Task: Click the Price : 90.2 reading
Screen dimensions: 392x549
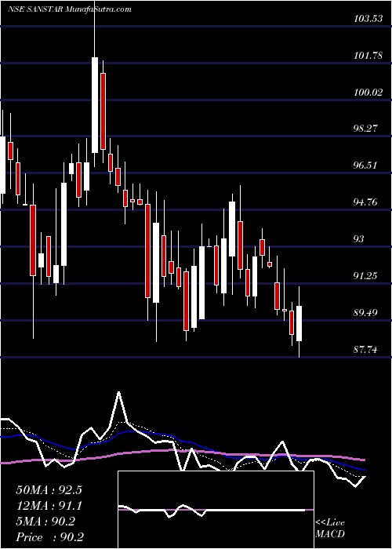Action: point(49,536)
